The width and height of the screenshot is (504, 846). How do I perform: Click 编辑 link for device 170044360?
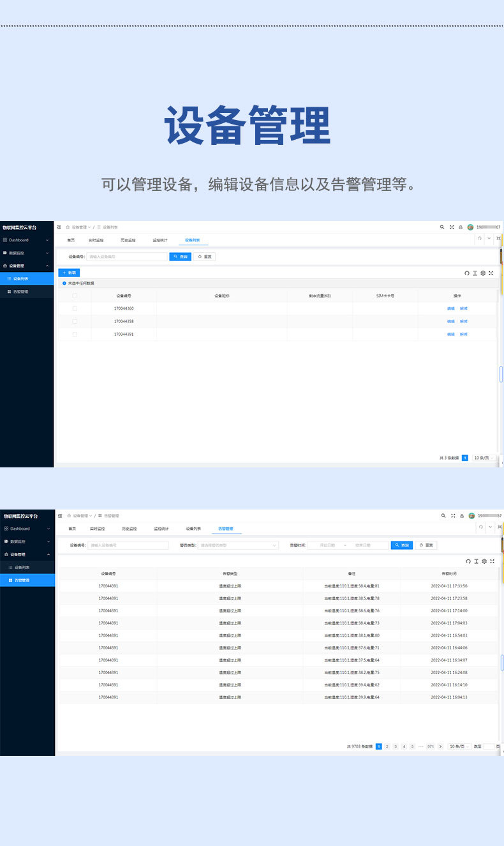click(x=451, y=308)
